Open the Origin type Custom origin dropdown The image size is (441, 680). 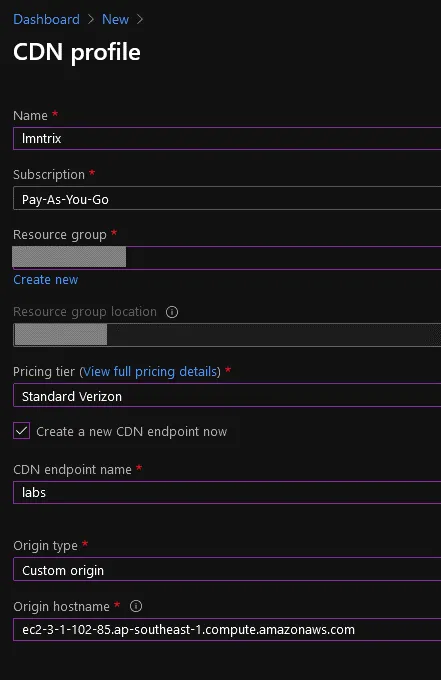tap(227, 569)
